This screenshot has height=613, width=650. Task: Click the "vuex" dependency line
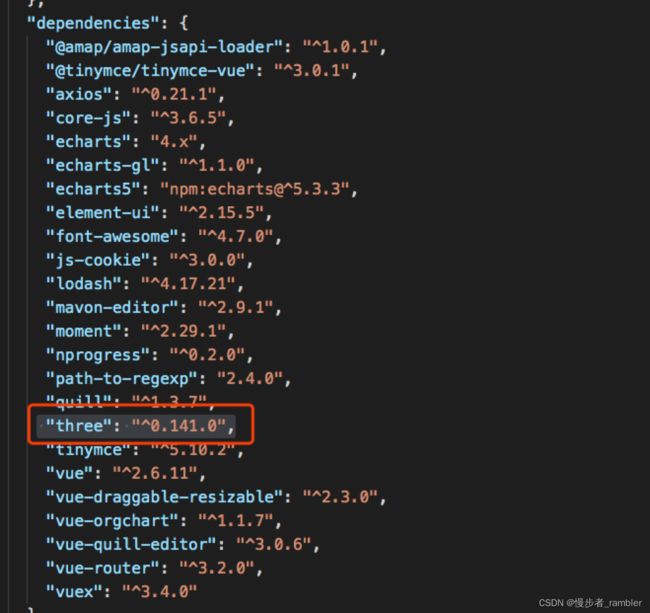121,591
